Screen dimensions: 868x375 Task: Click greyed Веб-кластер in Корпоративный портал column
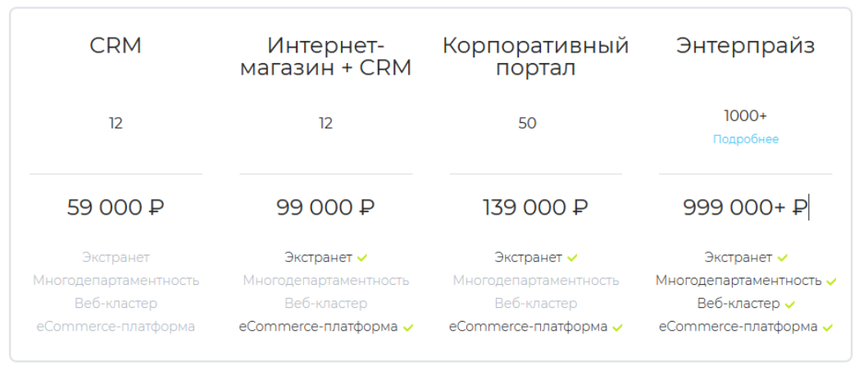pyautogui.click(x=536, y=305)
